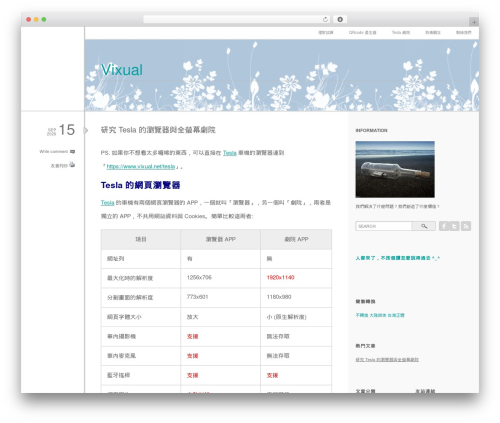Click the language conversion links line
This screenshot has height=423, width=500.
(380, 315)
